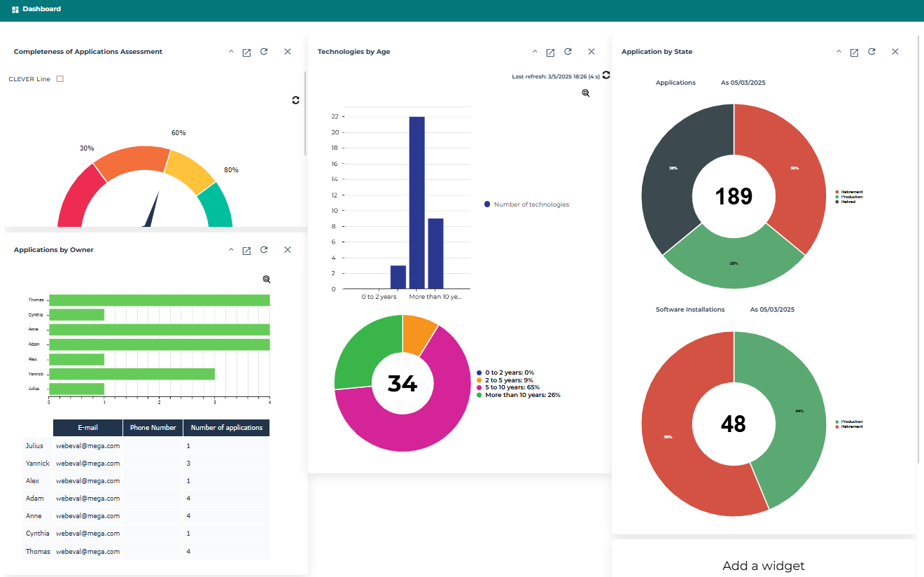
Task: Click the tallest bar in Technologies by Age chart
Action: coord(417,202)
